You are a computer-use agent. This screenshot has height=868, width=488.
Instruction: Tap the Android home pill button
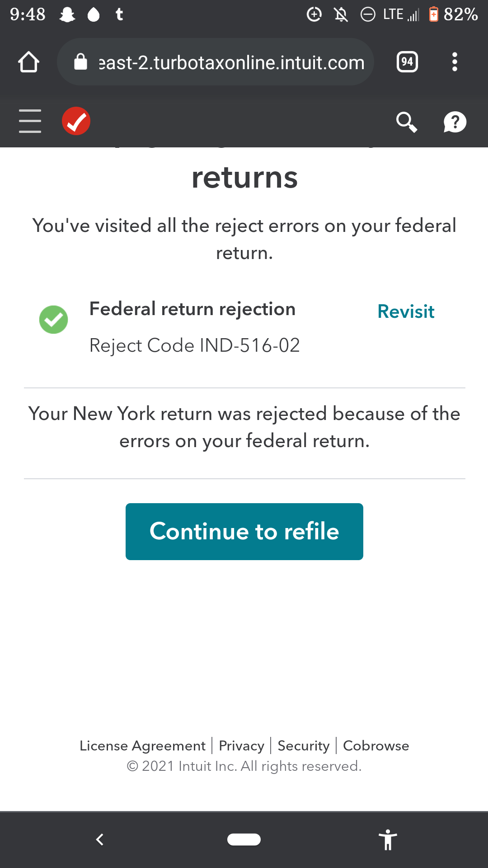coord(244,840)
